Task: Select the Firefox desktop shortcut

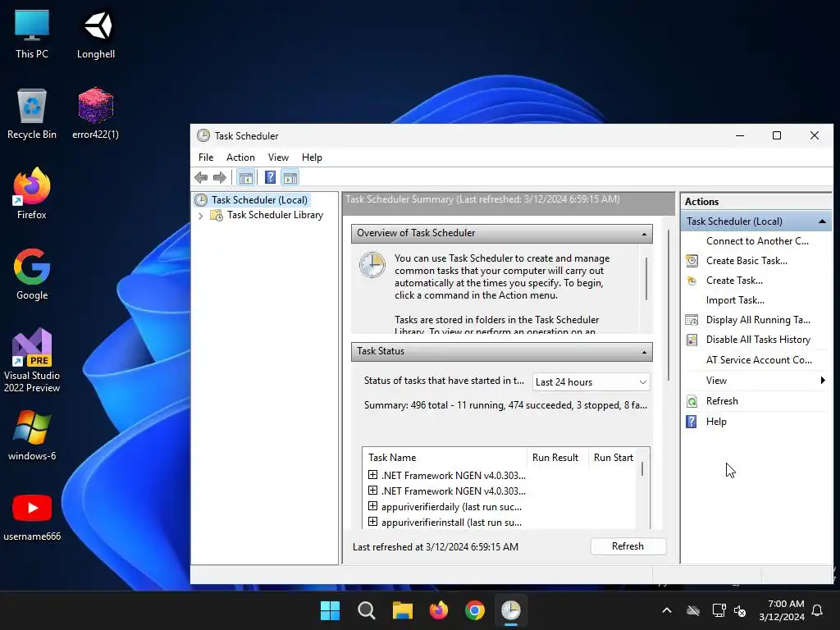Action: pyautogui.click(x=32, y=194)
